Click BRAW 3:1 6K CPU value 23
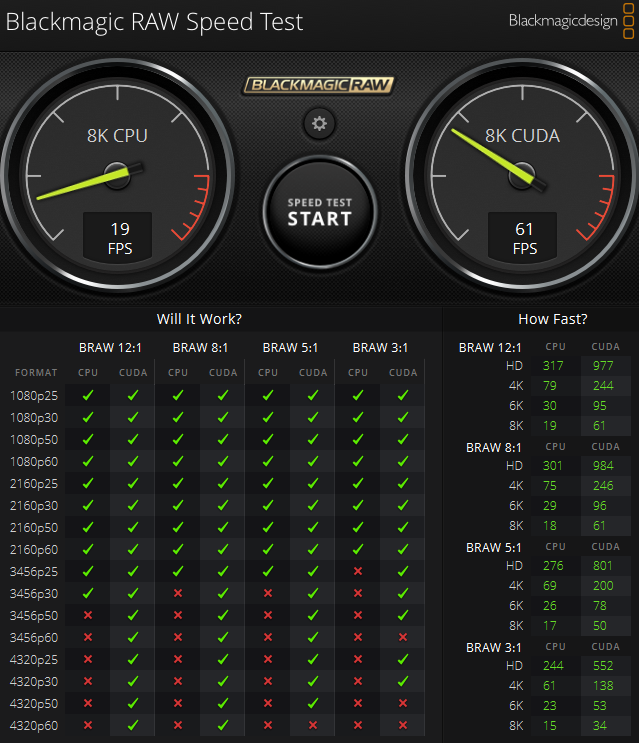This screenshot has width=639, height=743. click(550, 706)
